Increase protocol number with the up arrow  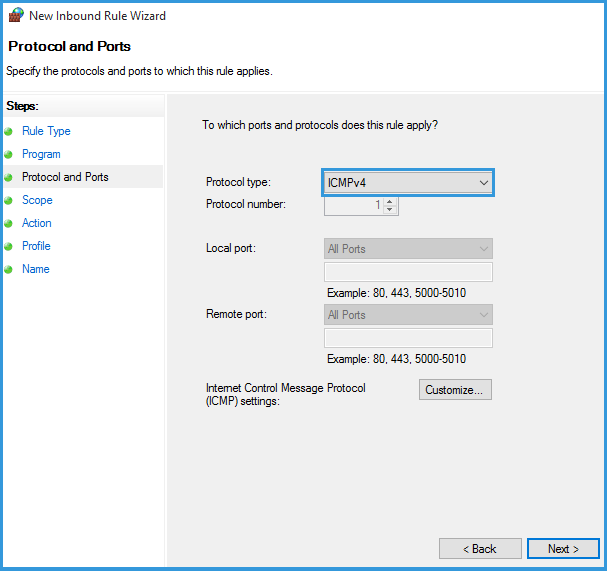(390, 201)
